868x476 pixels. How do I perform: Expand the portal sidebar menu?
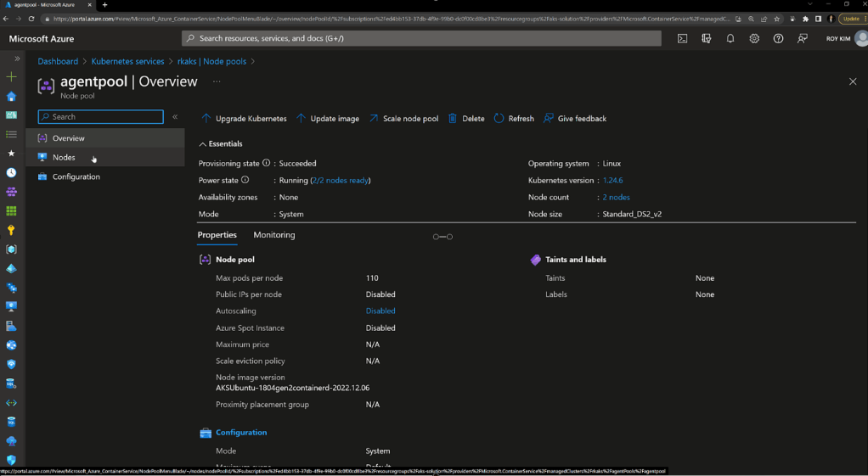coord(17,59)
